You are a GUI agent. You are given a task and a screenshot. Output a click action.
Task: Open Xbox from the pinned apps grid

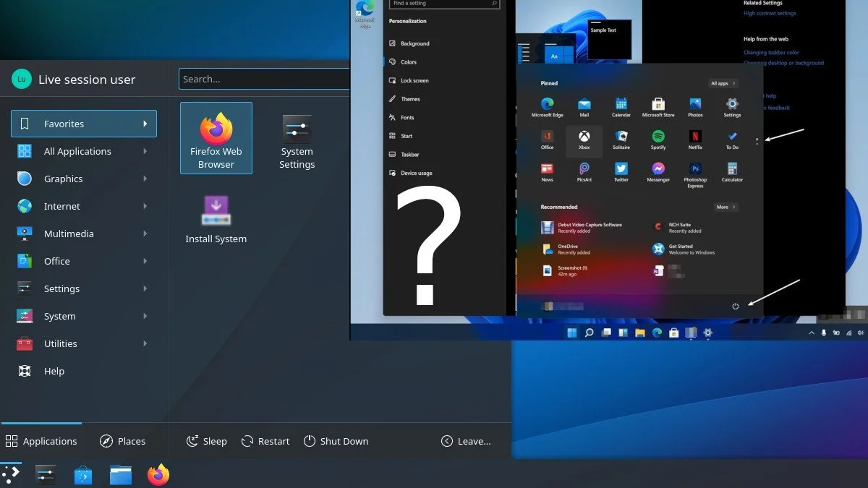tap(584, 140)
